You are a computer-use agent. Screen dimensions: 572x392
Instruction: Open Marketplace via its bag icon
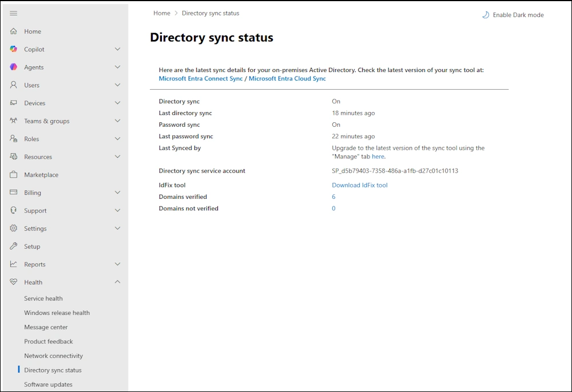click(x=14, y=175)
